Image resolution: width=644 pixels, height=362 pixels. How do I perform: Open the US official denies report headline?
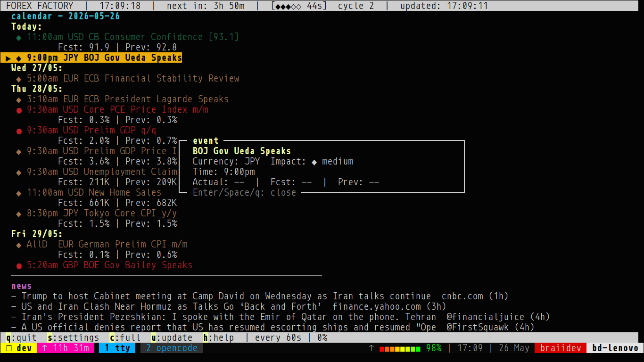tap(272, 327)
